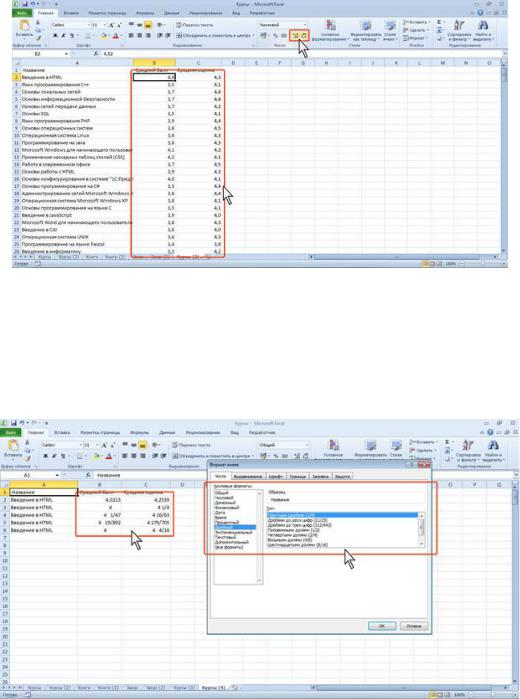
Task: Click AutoSum sigma in window with B2 selected
Action: point(439,22)
